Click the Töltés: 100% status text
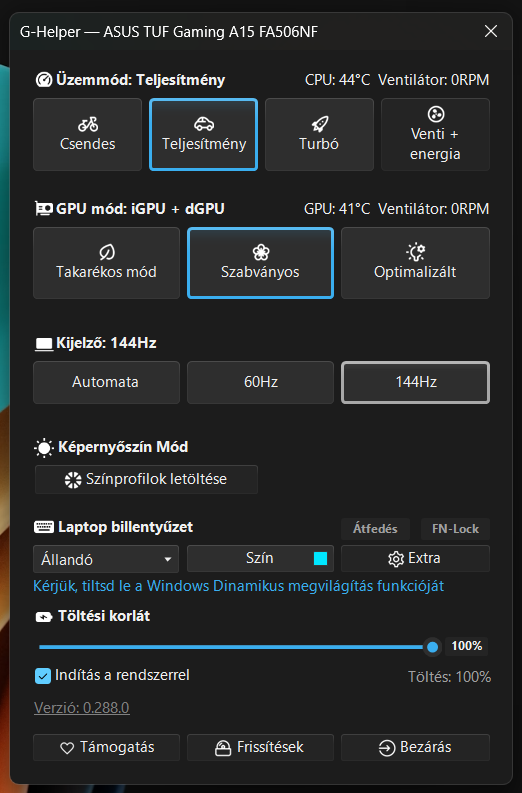The image size is (522, 793). [450, 677]
